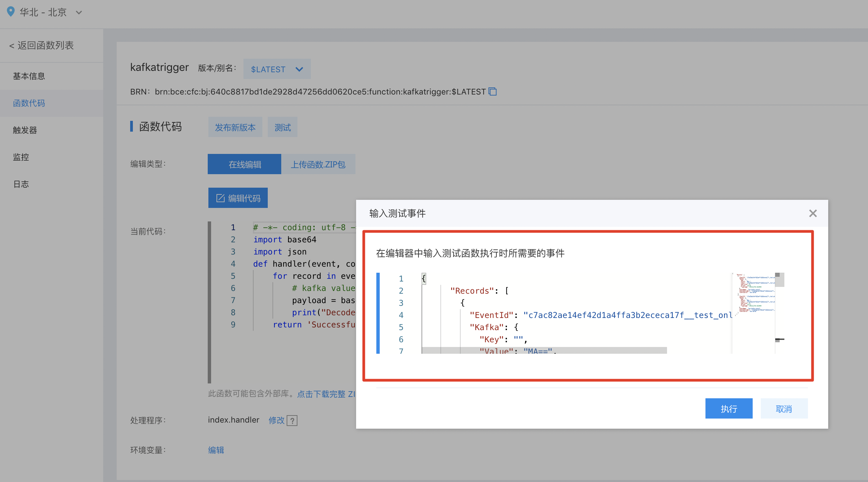Screen dimensions: 868x482
Task: Click the "Key" line in test event
Action: 503,340
